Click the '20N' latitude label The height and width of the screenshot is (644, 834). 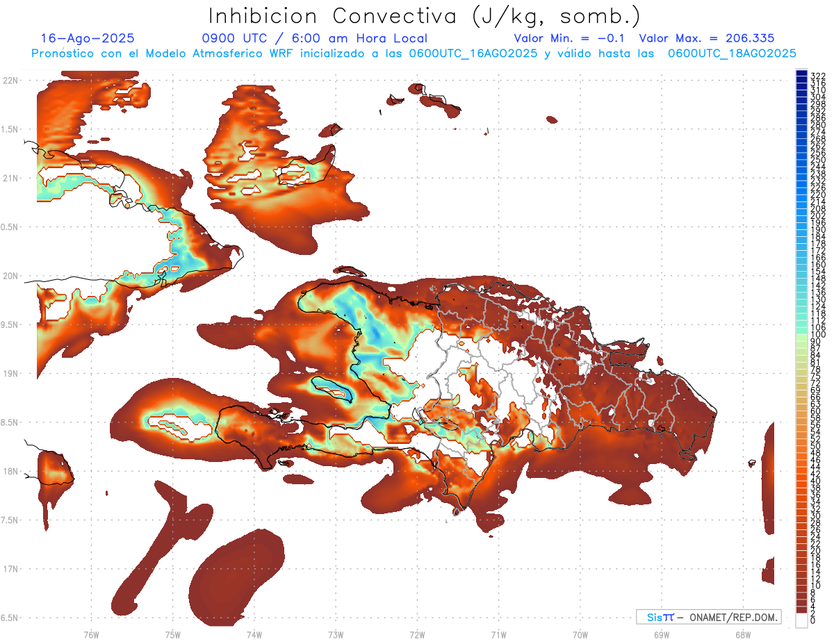tap(10, 276)
